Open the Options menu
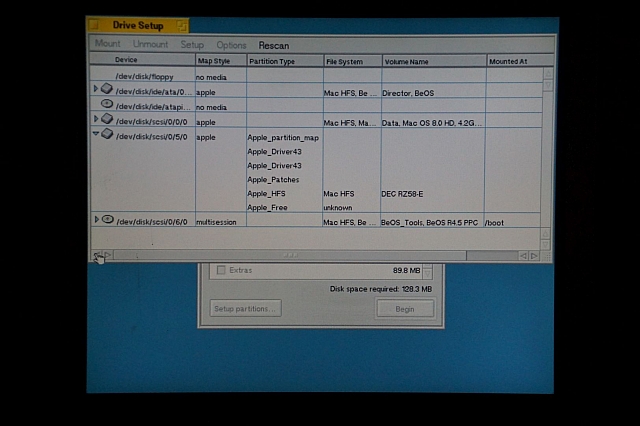 (x=231, y=45)
